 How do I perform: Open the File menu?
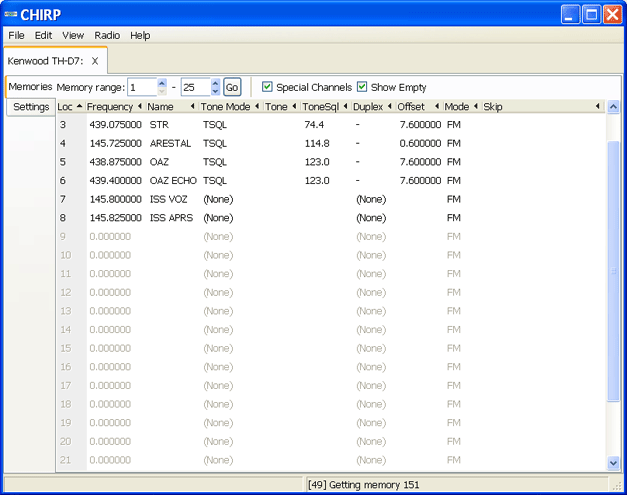pyautogui.click(x=16, y=36)
